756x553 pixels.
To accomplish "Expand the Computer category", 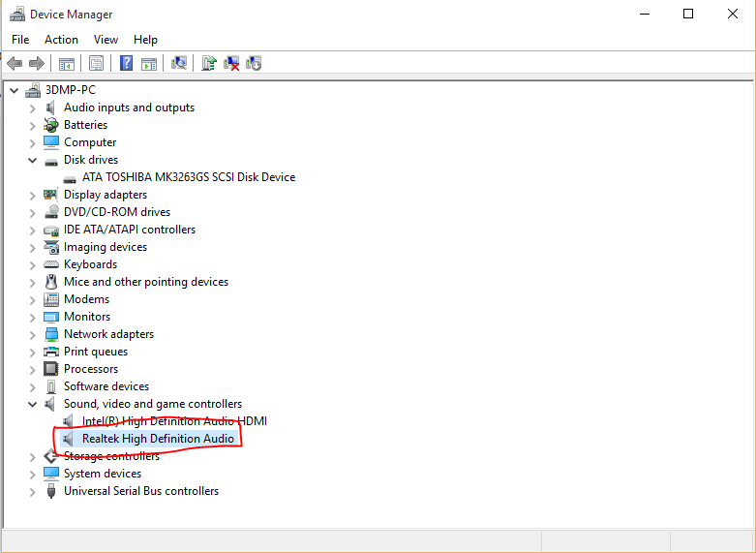I will (x=32, y=142).
